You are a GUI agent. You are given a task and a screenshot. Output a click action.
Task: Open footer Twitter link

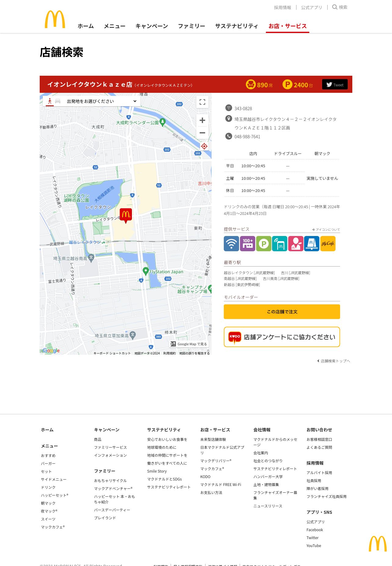point(313,538)
